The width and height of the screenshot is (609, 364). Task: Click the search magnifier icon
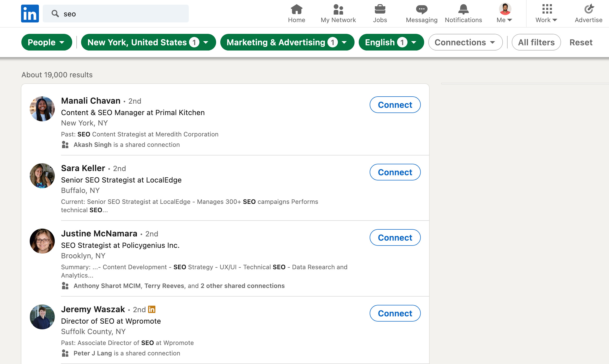55,13
